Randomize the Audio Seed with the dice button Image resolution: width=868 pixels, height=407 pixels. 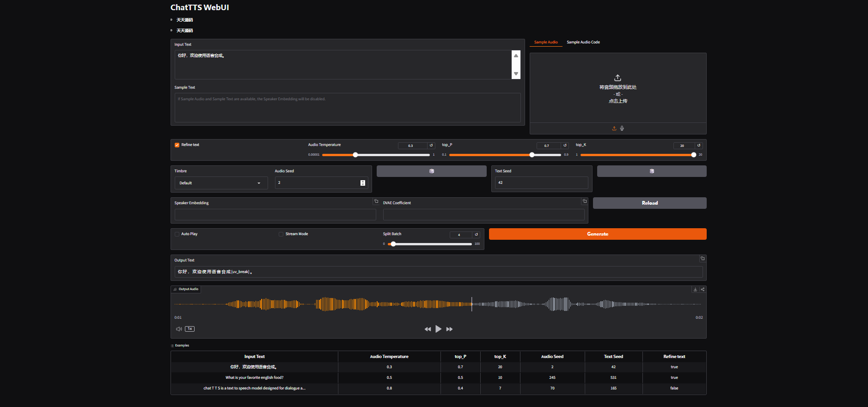[x=432, y=171]
